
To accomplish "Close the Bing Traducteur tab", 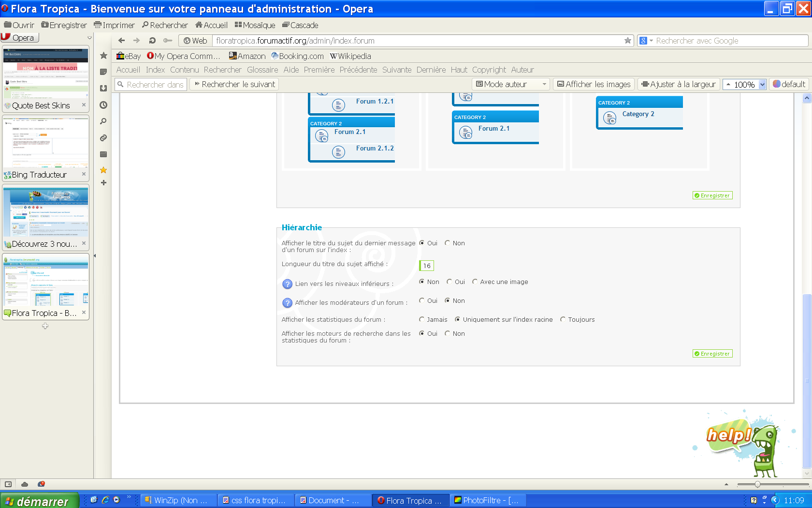I will coord(84,174).
